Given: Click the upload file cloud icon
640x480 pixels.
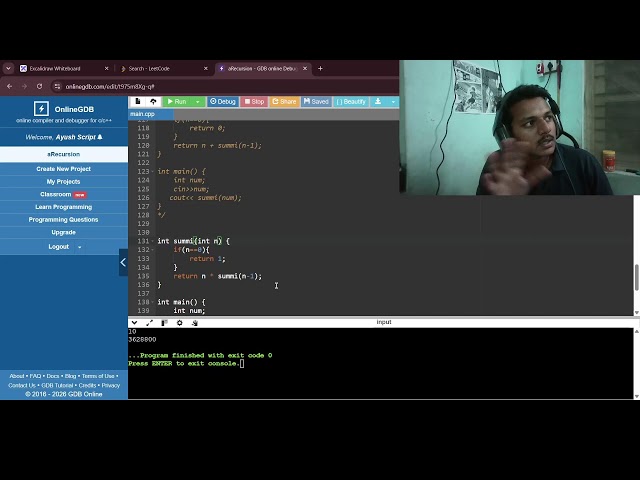Looking at the screenshot, I should pyautogui.click(x=153, y=101).
